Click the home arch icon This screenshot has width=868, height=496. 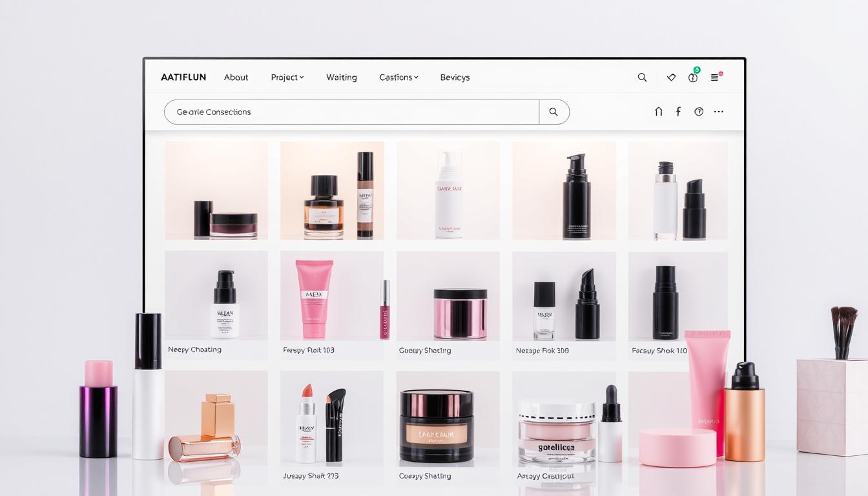(x=659, y=112)
